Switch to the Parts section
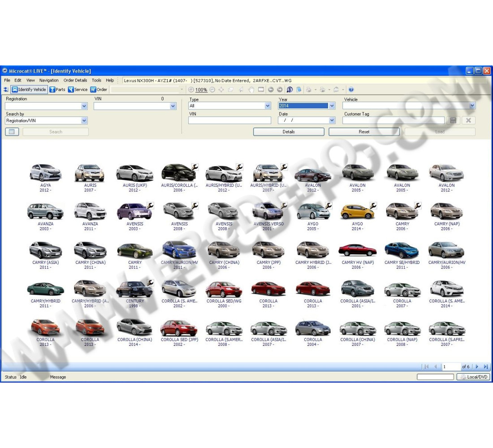This screenshot has width=493, height=448. coord(57,90)
